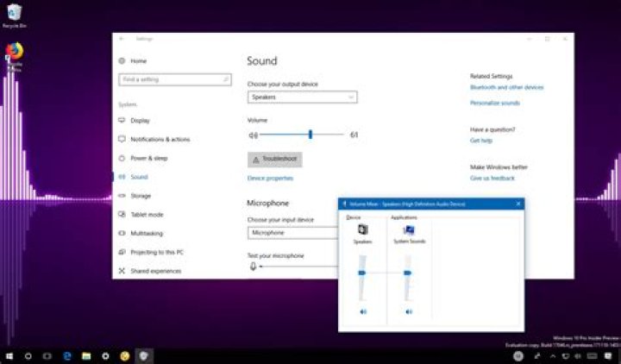Image resolution: width=621 pixels, height=364 pixels.
Task: Open Settings gear on taskbar
Action: (x=105, y=356)
